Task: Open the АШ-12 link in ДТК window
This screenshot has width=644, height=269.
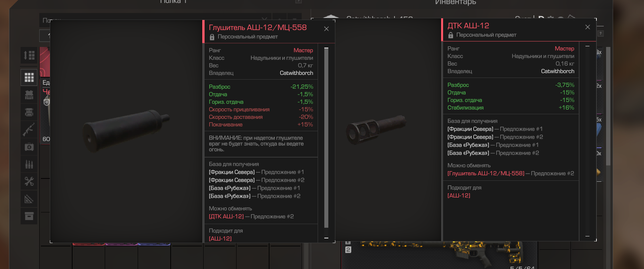Action: (459, 195)
